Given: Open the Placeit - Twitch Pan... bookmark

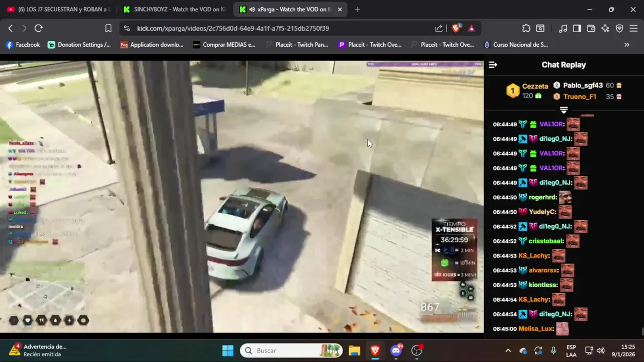Looking at the screenshot, I should 297,45.
